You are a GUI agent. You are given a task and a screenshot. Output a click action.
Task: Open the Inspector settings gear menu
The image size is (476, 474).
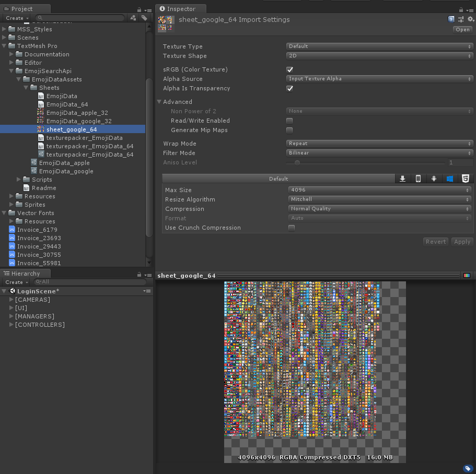click(470, 19)
